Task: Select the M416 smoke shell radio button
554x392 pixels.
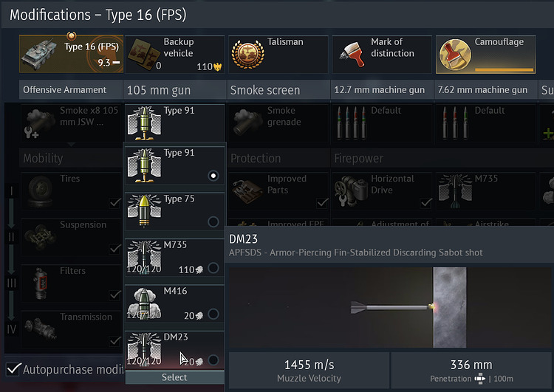Action: coord(213,314)
